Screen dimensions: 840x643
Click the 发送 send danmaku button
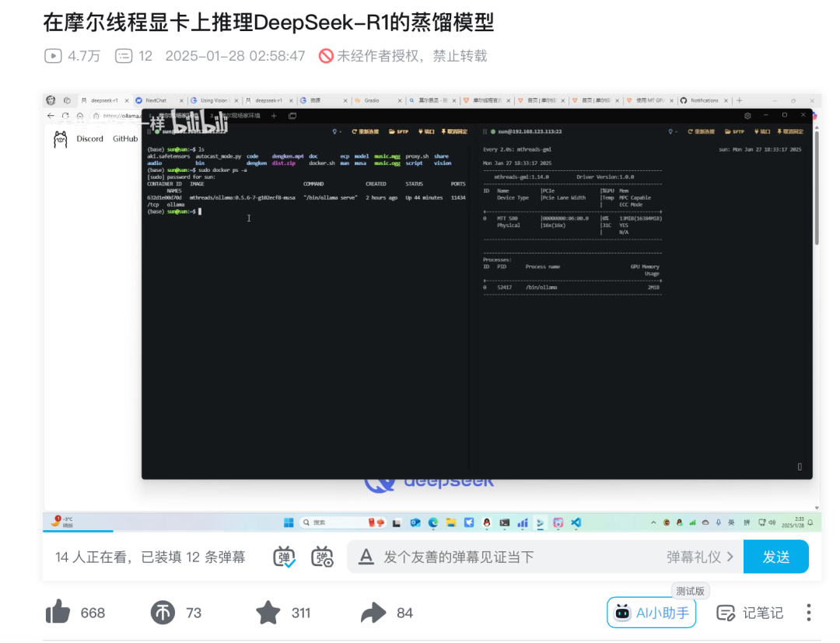tap(775, 556)
